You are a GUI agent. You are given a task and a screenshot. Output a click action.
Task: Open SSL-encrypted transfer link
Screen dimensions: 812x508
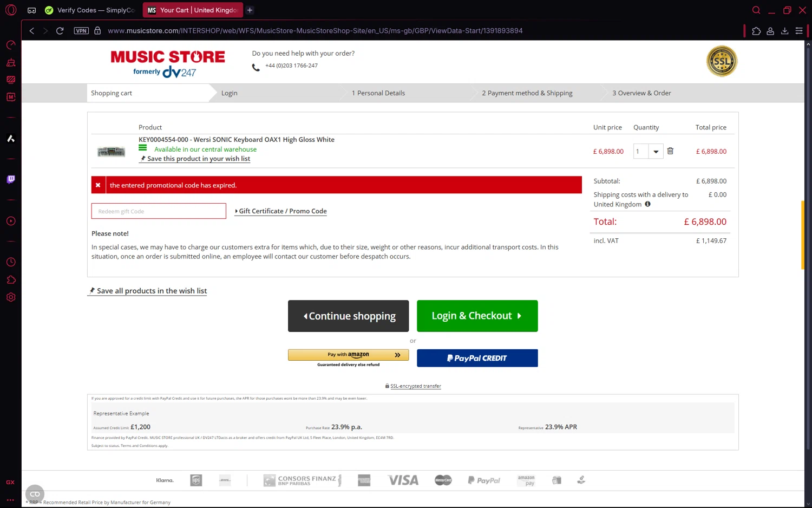[x=415, y=386]
